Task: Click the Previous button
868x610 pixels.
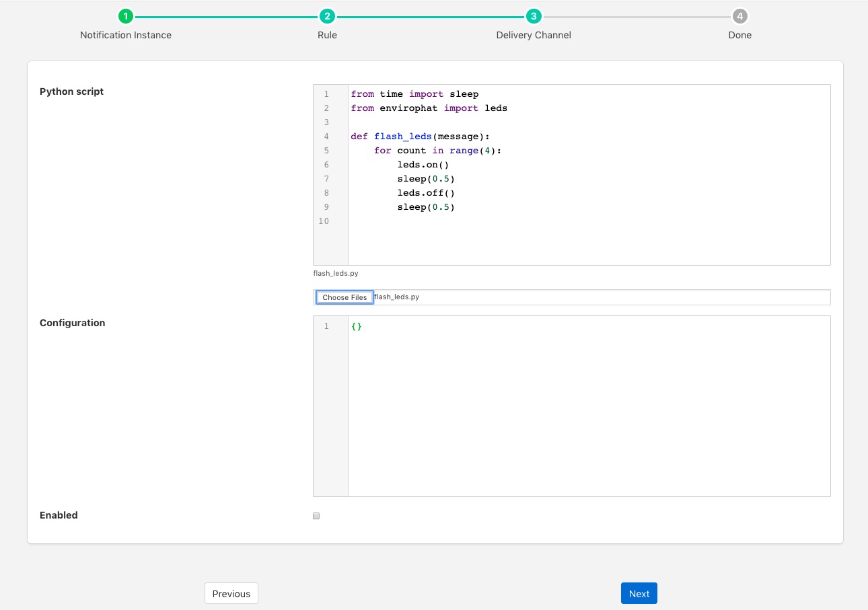Action: tap(231, 593)
